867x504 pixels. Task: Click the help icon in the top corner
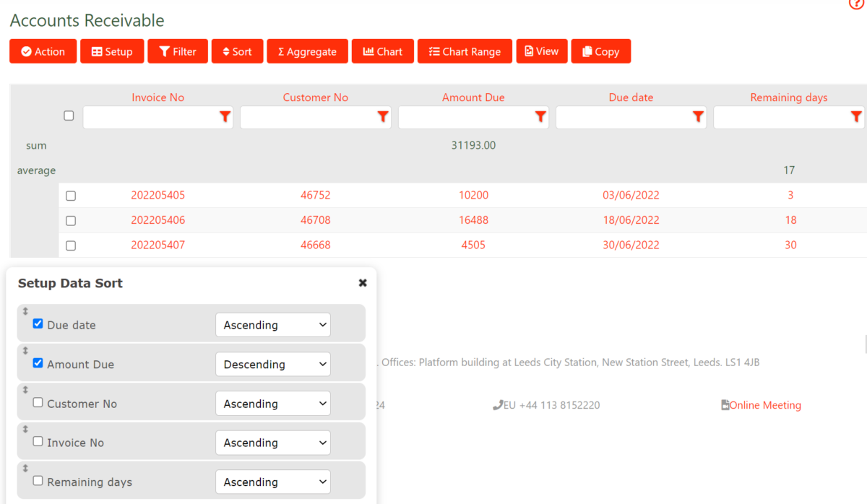click(x=855, y=4)
